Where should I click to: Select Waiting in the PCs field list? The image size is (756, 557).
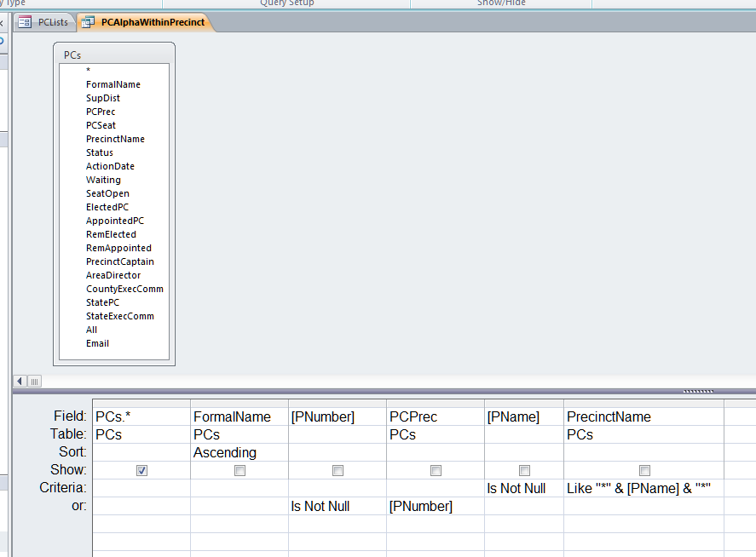click(103, 180)
